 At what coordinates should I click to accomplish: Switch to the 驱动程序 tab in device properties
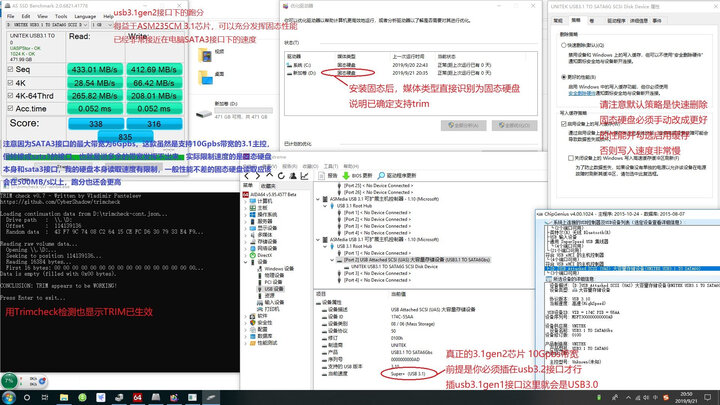(x=616, y=21)
